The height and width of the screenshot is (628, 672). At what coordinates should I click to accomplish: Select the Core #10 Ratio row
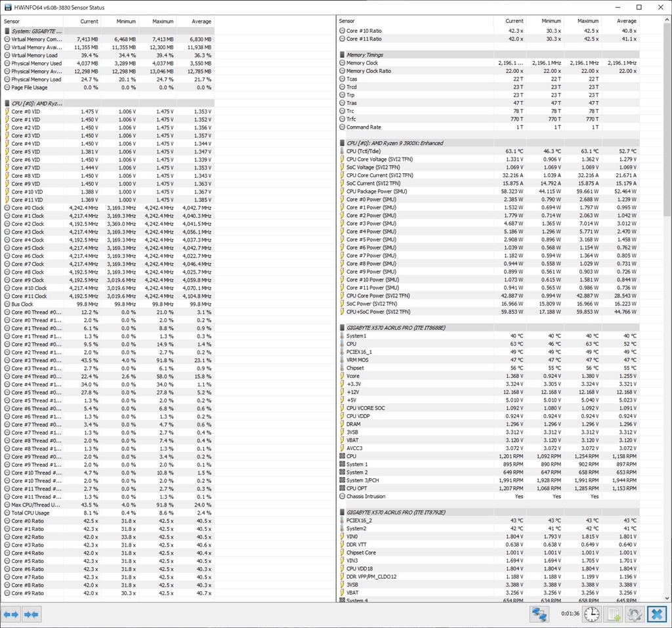(488, 31)
